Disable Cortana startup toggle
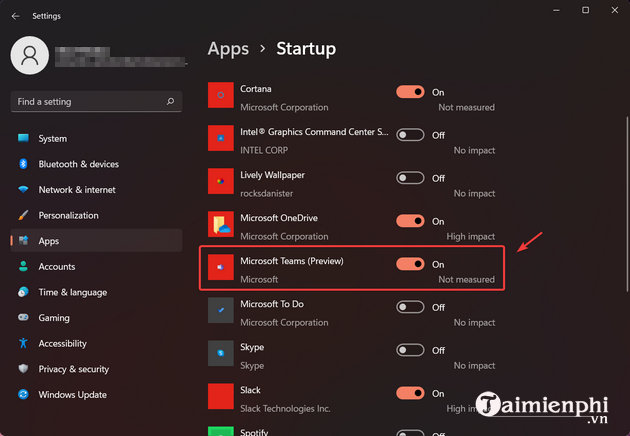 pos(410,92)
